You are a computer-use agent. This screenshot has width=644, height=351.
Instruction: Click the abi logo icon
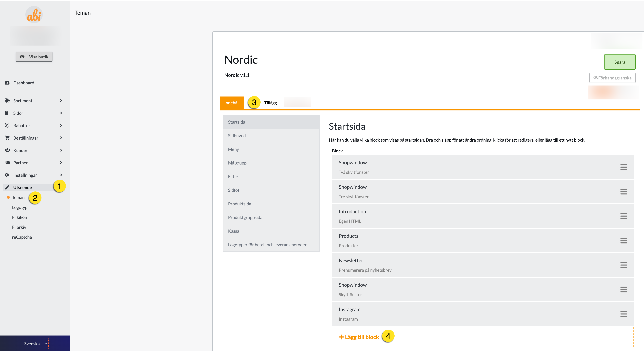coord(34,15)
